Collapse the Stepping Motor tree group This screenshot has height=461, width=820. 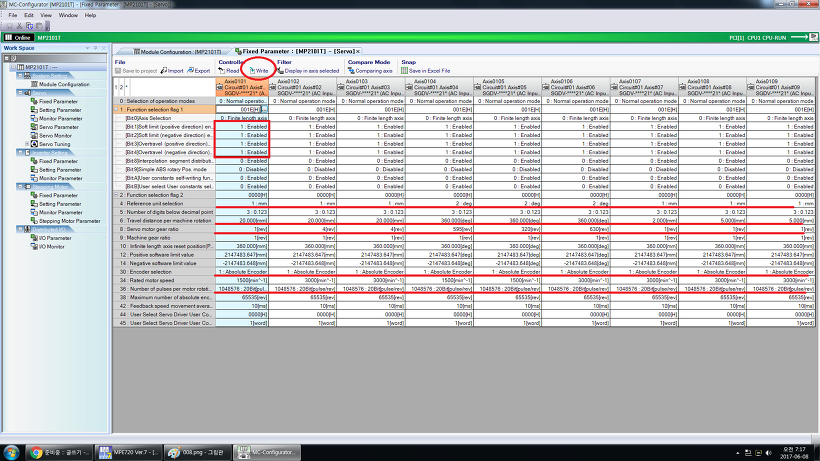(x=20, y=187)
